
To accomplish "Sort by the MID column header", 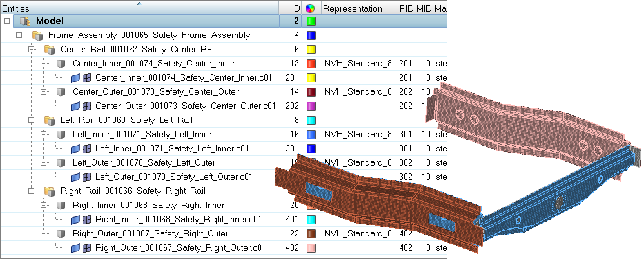I will point(424,8).
